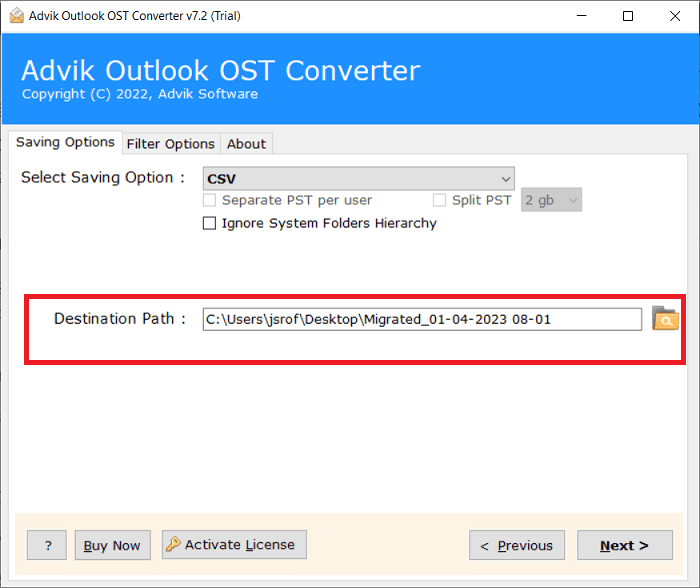Browse for destination folder using folder icon

point(665,318)
